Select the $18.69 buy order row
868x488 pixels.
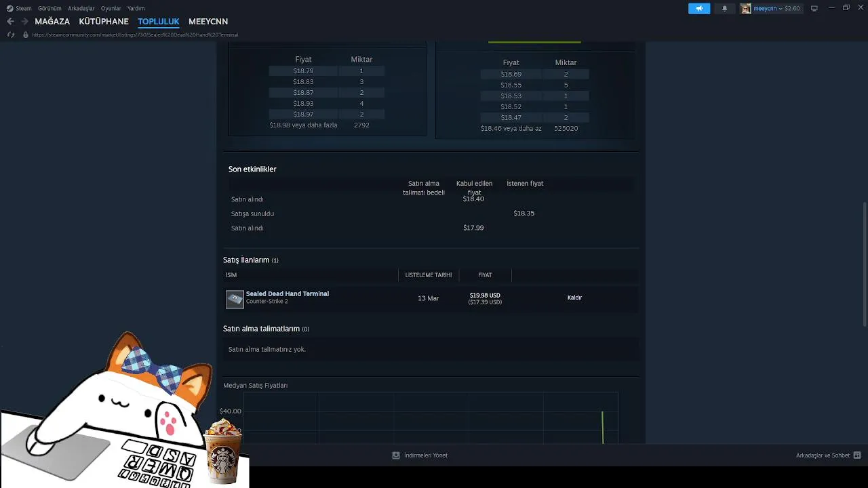534,74
